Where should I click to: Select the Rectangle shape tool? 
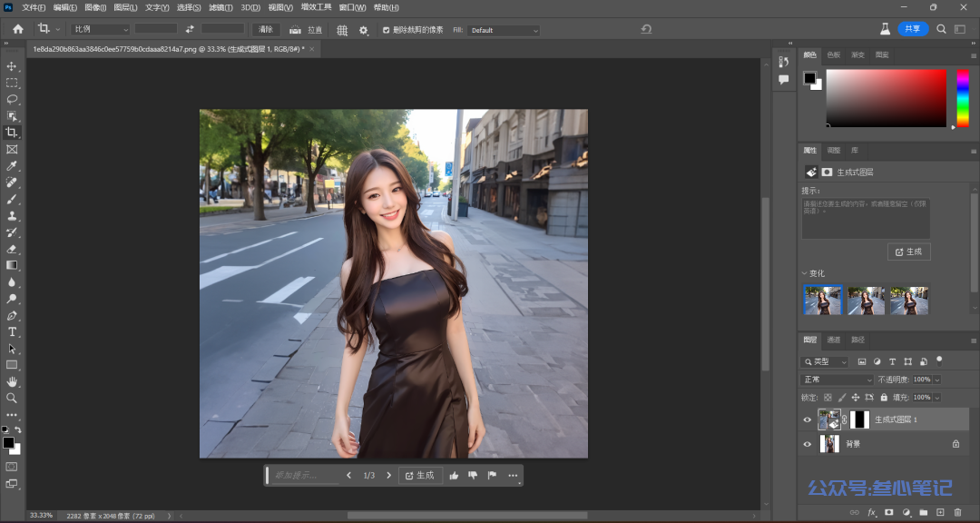(12, 365)
